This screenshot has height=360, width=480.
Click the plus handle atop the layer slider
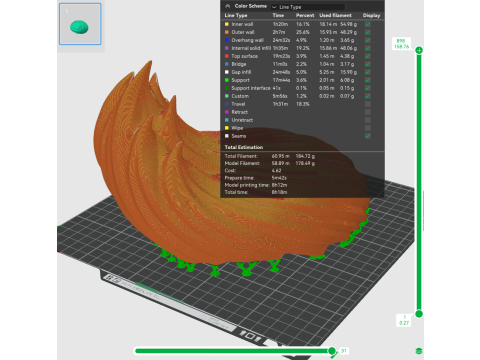click(419, 50)
